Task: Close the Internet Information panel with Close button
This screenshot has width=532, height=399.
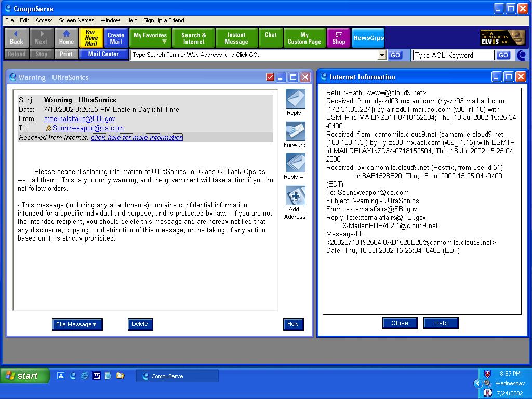Action: 400,323
